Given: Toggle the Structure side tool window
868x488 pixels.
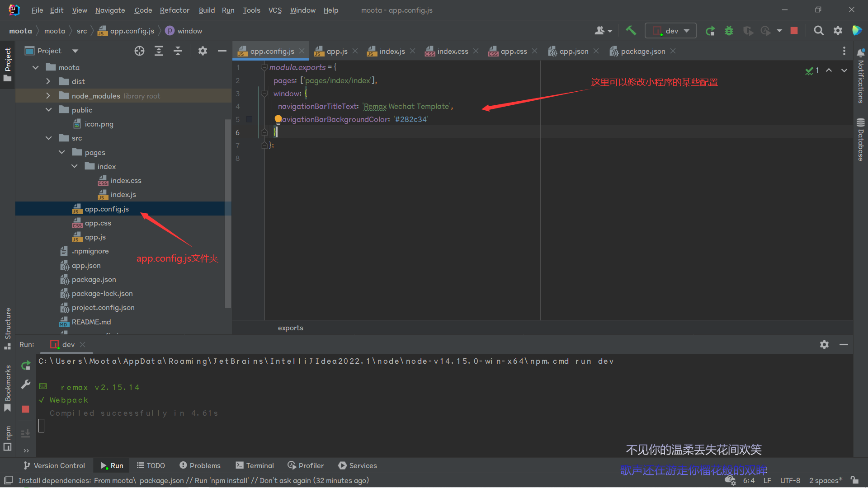Looking at the screenshot, I should (8, 328).
